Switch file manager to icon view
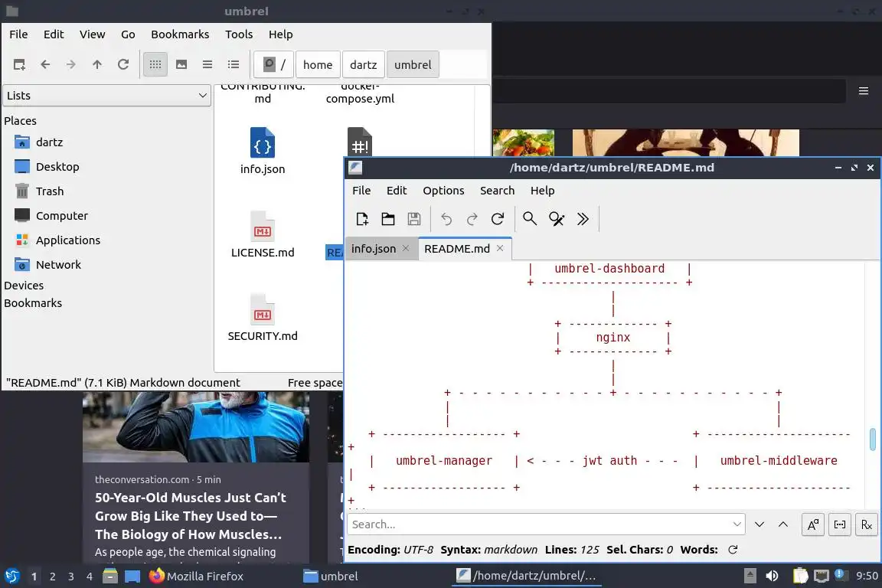The width and height of the screenshot is (882, 588). coord(155,65)
